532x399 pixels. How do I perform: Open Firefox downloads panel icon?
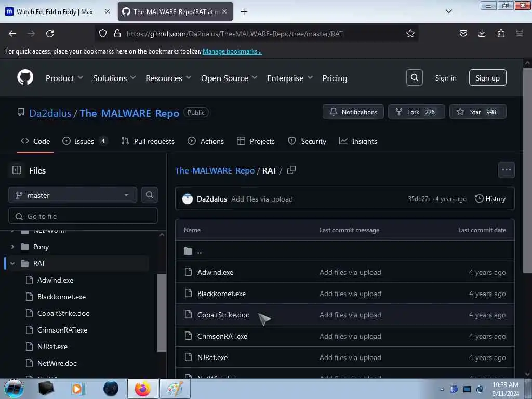(x=482, y=33)
